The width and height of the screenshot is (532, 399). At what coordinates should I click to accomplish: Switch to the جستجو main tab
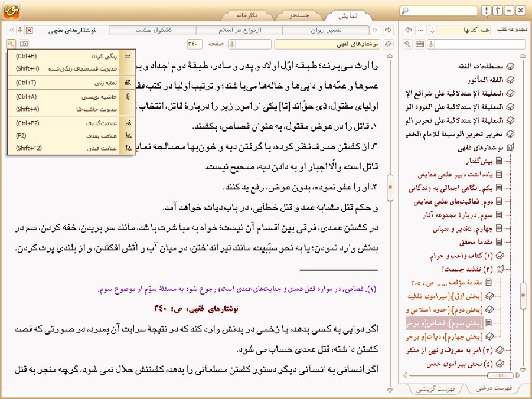point(299,15)
